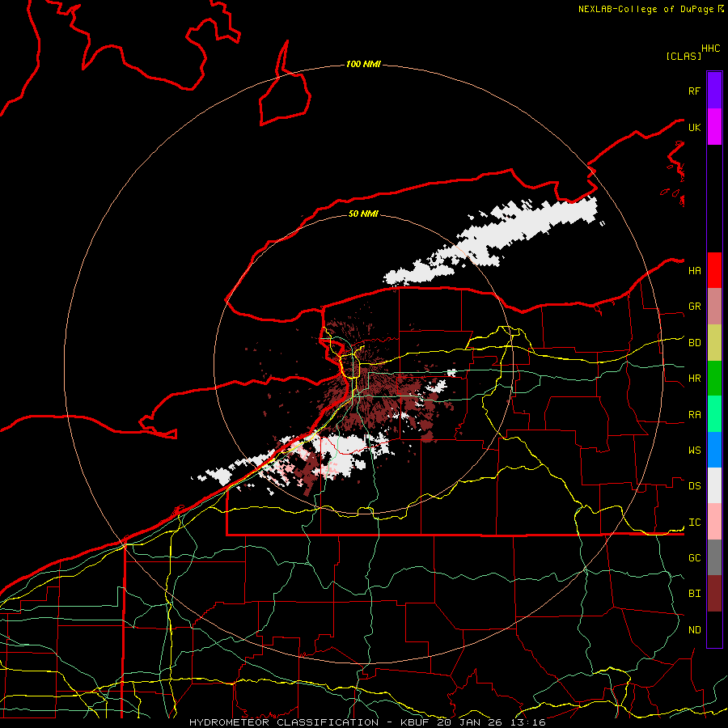Click the HHC product label
Image resolution: width=728 pixels, height=728 pixels.
[x=711, y=49]
